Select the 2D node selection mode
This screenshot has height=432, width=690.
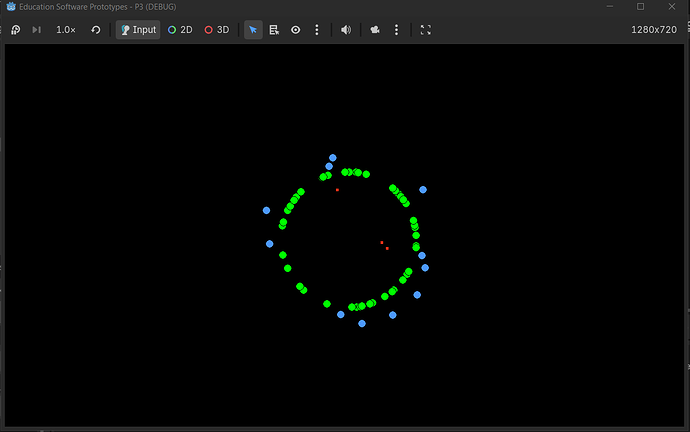pyautogui.click(x=180, y=30)
